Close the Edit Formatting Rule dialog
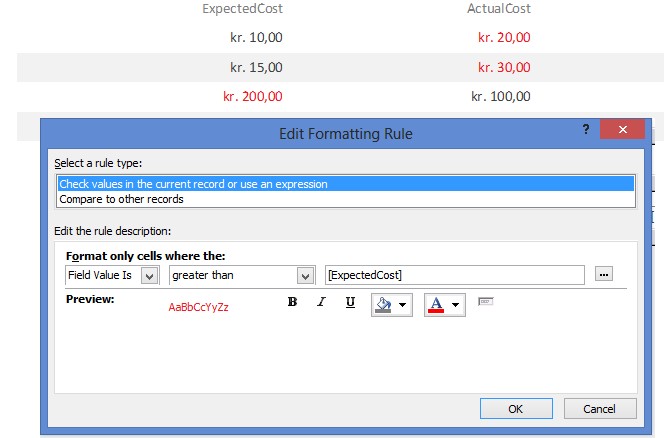 coord(622,129)
